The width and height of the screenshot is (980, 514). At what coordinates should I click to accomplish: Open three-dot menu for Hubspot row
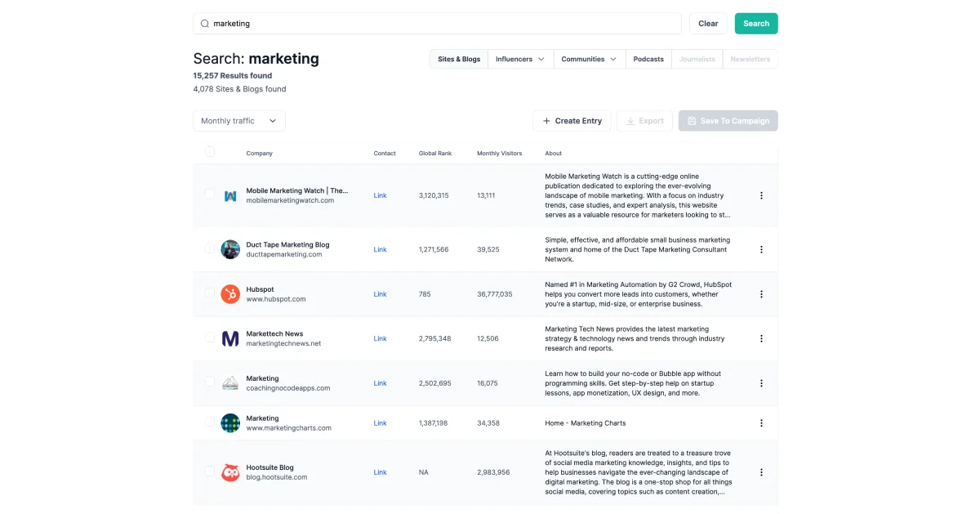pyautogui.click(x=761, y=294)
